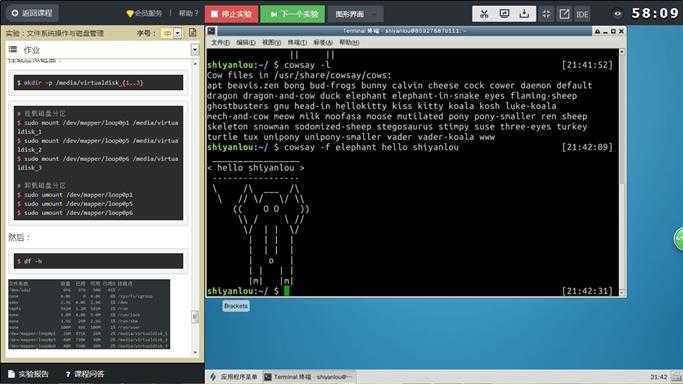Click the mkdir -p /media/virtualdisk code block

(x=98, y=82)
